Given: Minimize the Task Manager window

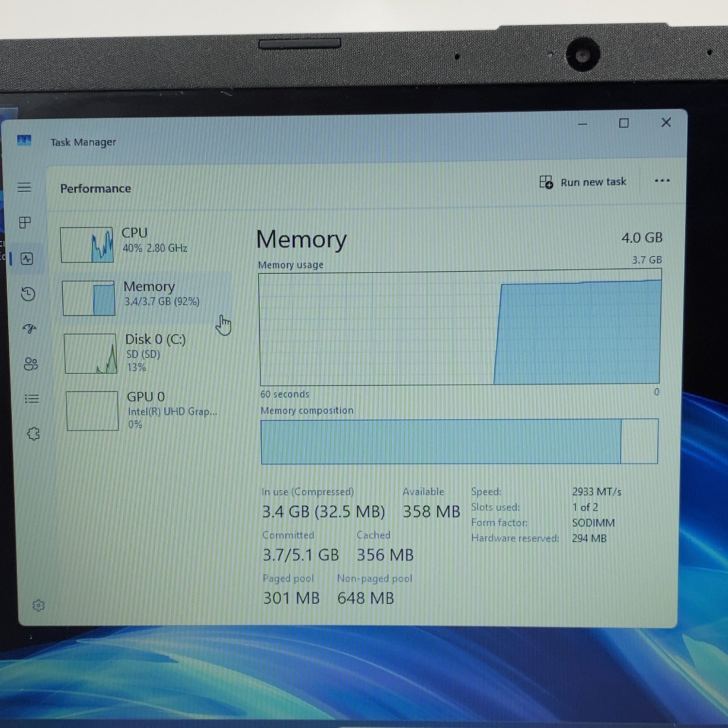Looking at the screenshot, I should 583,124.
